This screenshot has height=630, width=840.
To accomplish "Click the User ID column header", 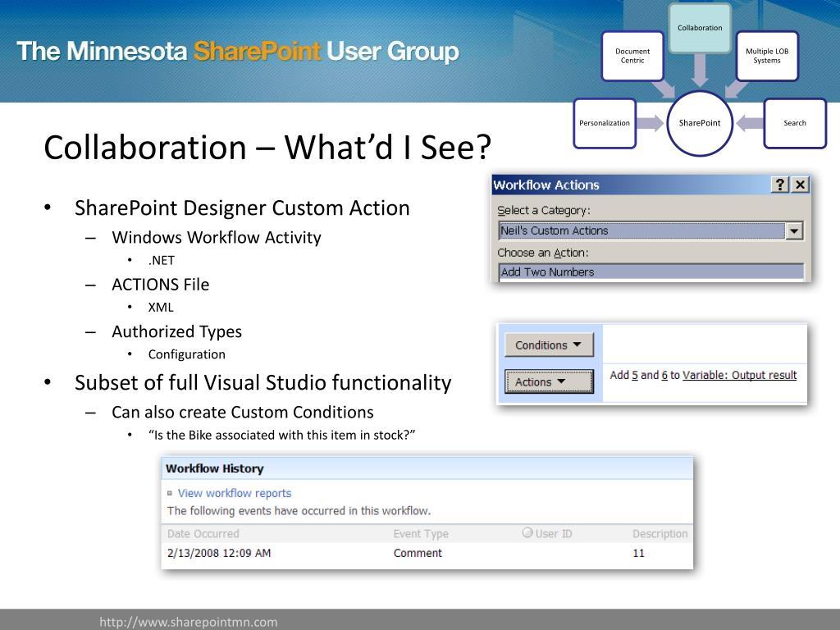I will 554,533.
